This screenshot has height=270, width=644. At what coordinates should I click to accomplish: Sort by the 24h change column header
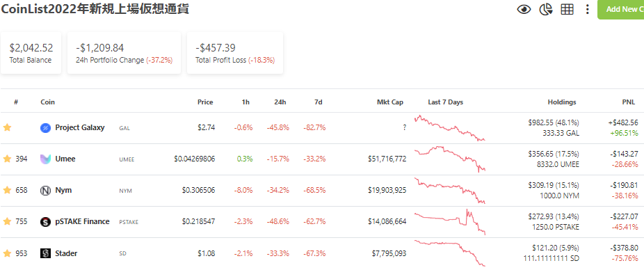pyautogui.click(x=280, y=102)
